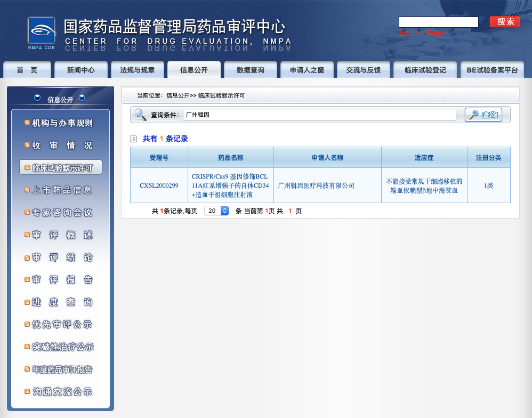Click the top site search input field
Viewport: 532px width, 418px height.
pyautogui.click(x=438, y=22)
